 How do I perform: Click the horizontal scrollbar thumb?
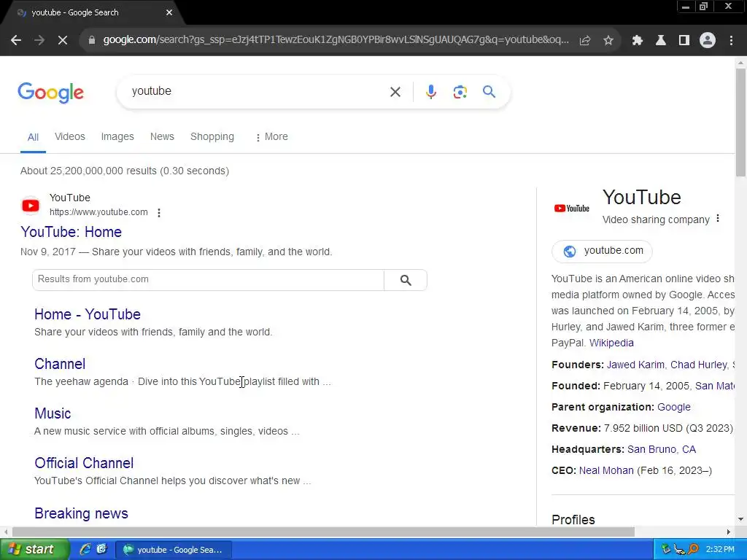(x=323, y=532)
